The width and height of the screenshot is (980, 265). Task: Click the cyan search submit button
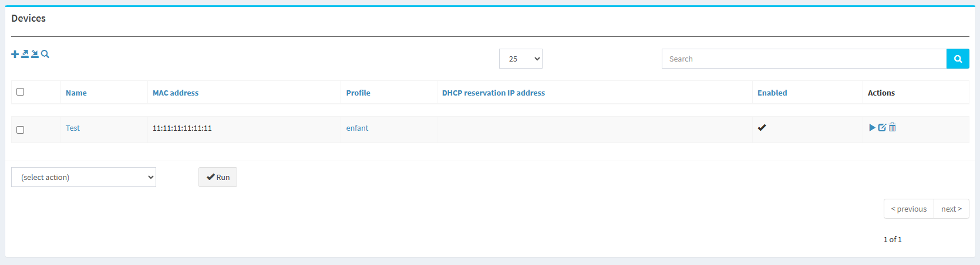click(x=958, y=59)
